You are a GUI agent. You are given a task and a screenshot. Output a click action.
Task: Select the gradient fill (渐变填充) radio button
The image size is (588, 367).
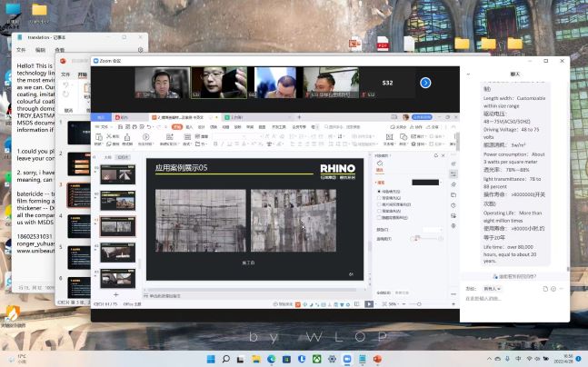pyautogui.click(x=379, y=199)
